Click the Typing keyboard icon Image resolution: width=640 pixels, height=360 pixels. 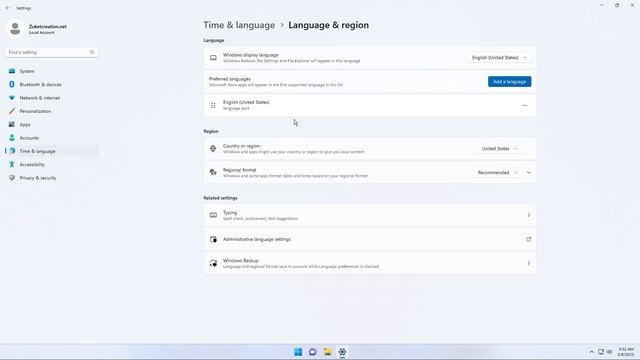click(213, 215)
